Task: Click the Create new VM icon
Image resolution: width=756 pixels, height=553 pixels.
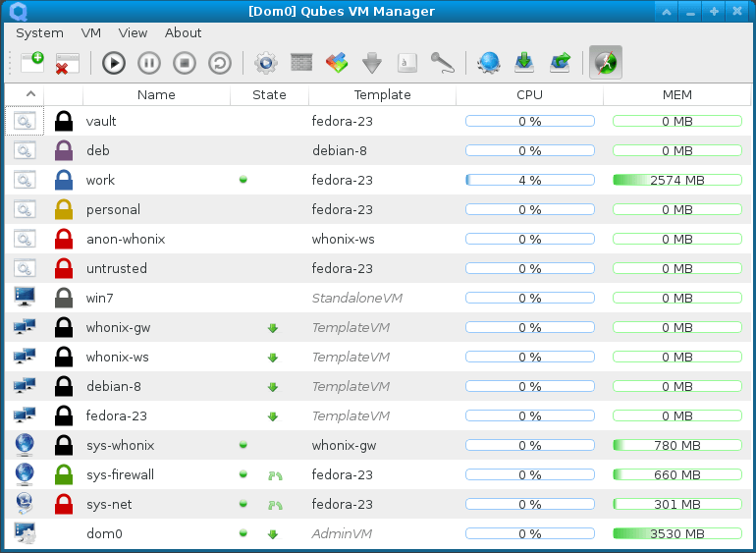Action: coord(32,63)
